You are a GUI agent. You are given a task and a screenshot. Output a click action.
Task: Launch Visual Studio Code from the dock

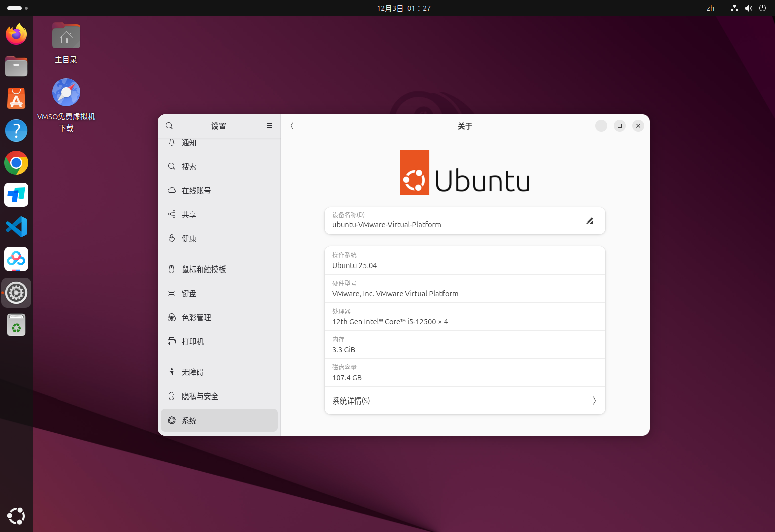[16, 227]
